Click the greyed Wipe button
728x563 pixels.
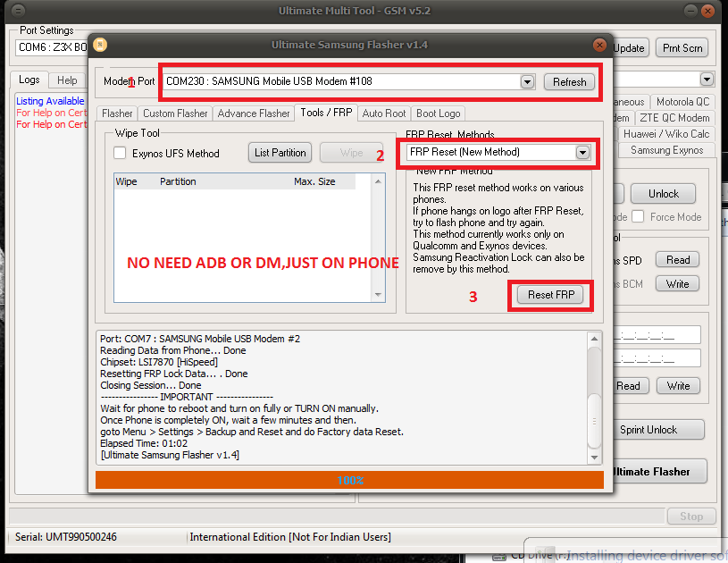[x=351, y=153]
